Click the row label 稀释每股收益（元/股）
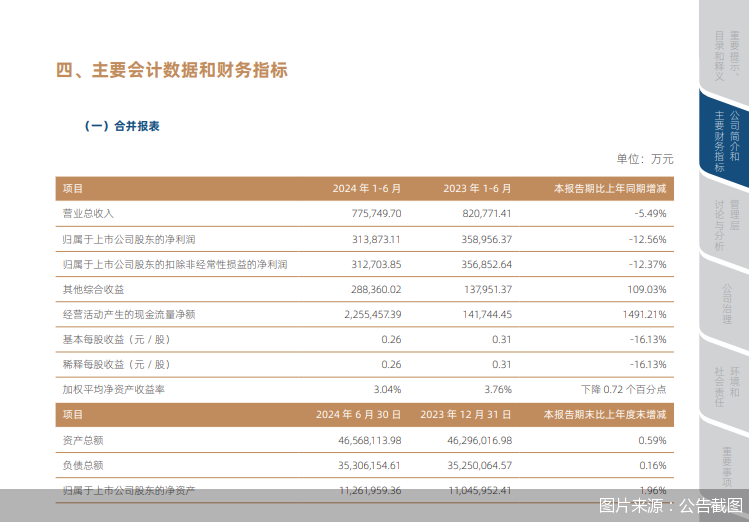Screen dimensions: 749x522 click(117, 364)
